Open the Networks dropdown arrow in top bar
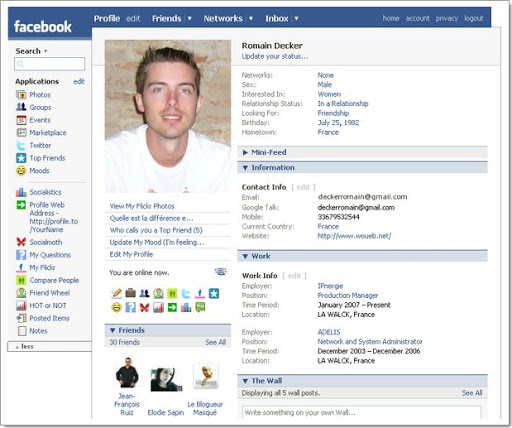The image size is (512, 428). pyautogui.click(x=251, y=18)
